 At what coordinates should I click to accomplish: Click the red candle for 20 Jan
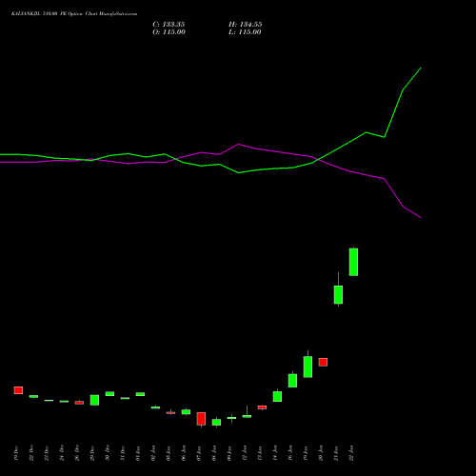coord(323,362)
